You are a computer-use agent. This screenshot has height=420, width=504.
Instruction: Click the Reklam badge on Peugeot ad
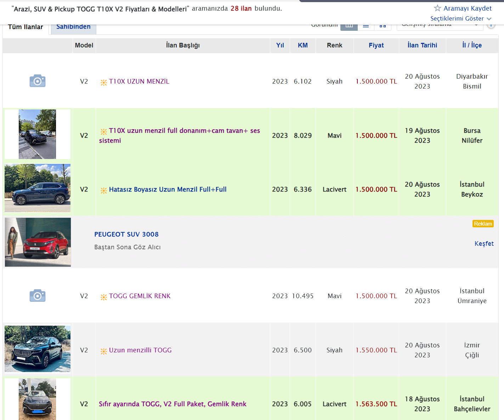tap(483, 224)
